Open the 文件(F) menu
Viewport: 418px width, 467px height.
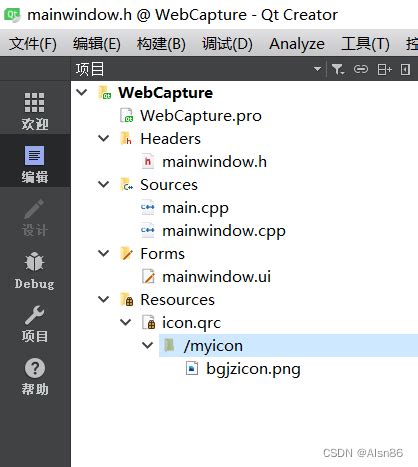pyautogui.click(x=33, y=44)
